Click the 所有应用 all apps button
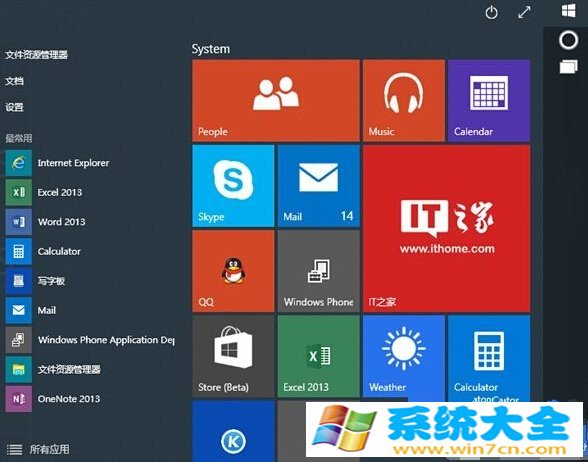588x462 pixels. pyautogui.click(x=38, y=449)
